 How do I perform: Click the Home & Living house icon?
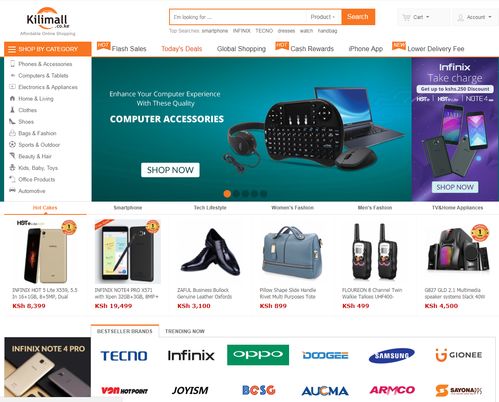pyautogui.click(x=12, y=98)
